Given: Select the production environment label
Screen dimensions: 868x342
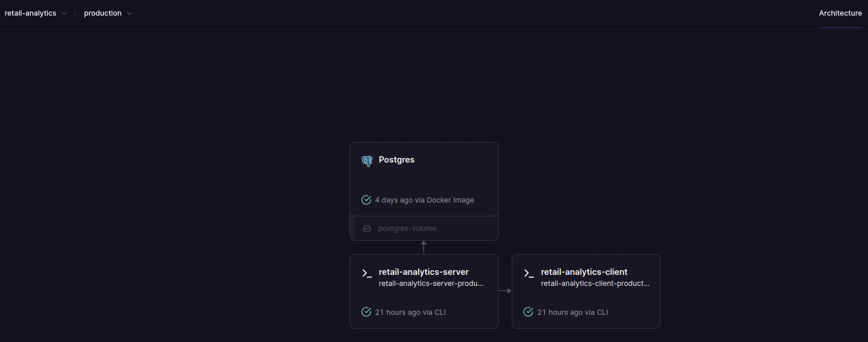Looking at the screenshot, I should pyautogui.click(x=103, y=13).
